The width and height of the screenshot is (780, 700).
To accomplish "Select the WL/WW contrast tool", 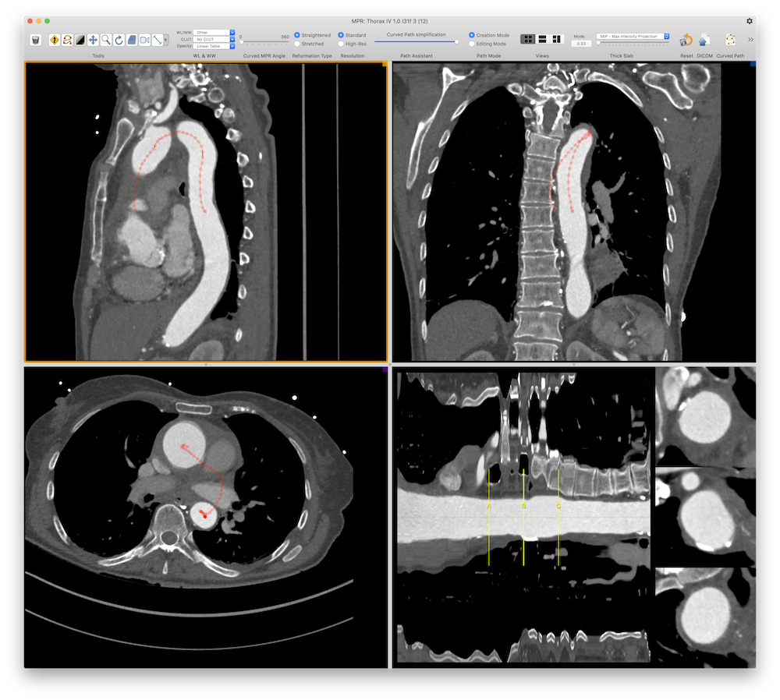I will 79,40.
